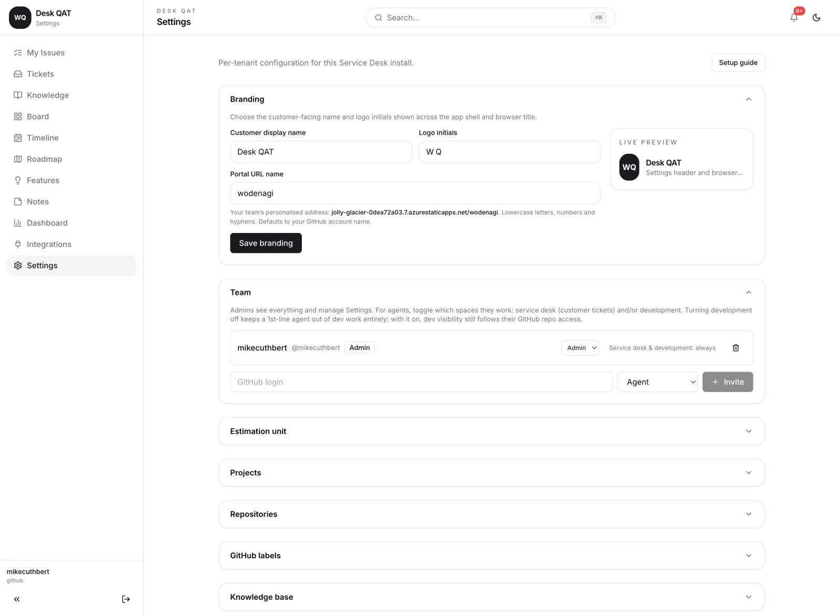840x616 pixels.
Task: Go to Tickets page
Action: coord(71,74)
